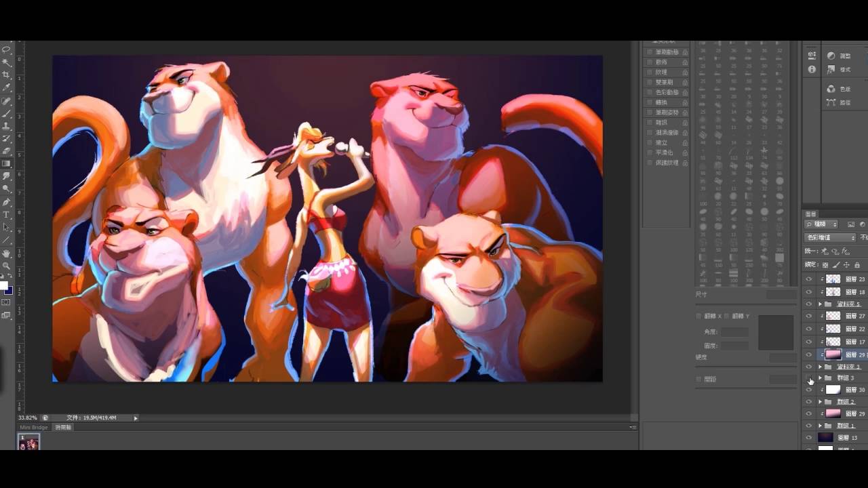Select the Hand tool
The height and width of the screenshot is (488, 868).
point(6,253)
